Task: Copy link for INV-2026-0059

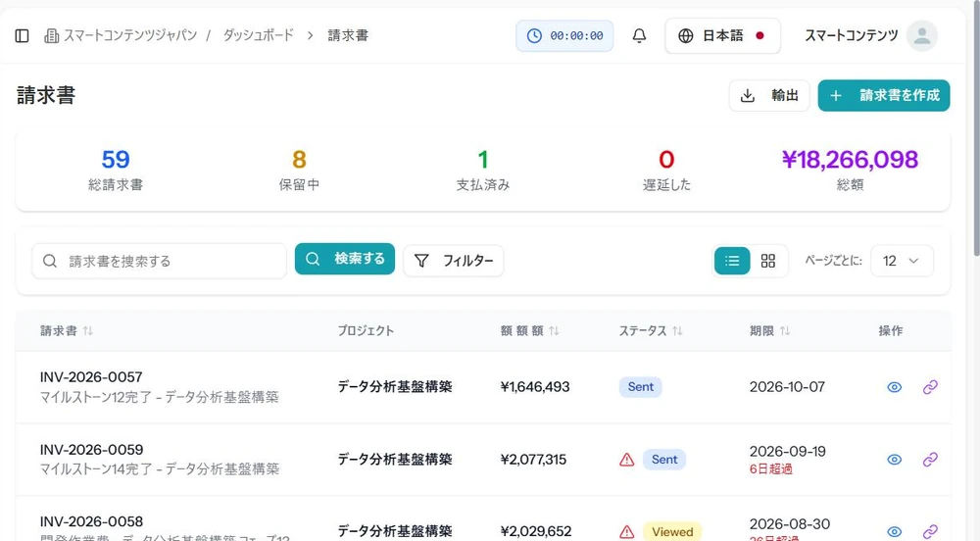Action: (930, 459)
